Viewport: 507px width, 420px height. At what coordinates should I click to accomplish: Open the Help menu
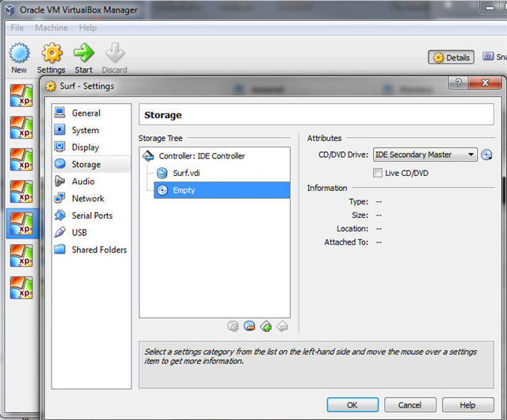click(88, 28)
